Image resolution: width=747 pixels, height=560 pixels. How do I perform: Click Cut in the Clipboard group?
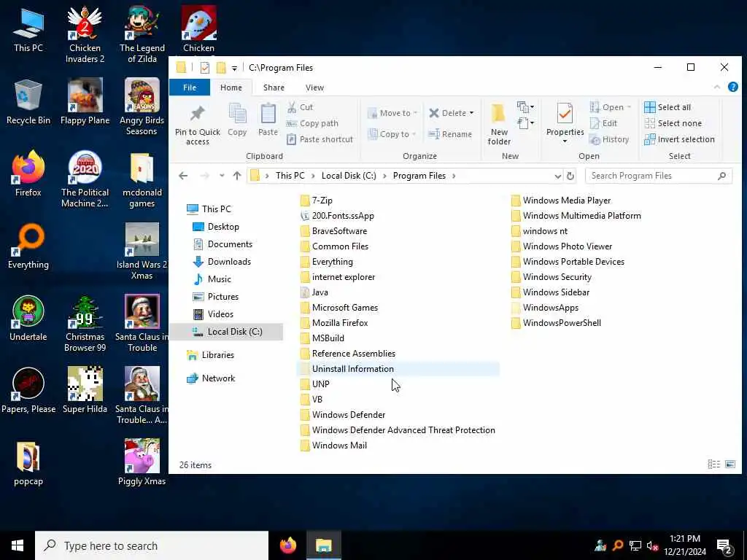300,107
